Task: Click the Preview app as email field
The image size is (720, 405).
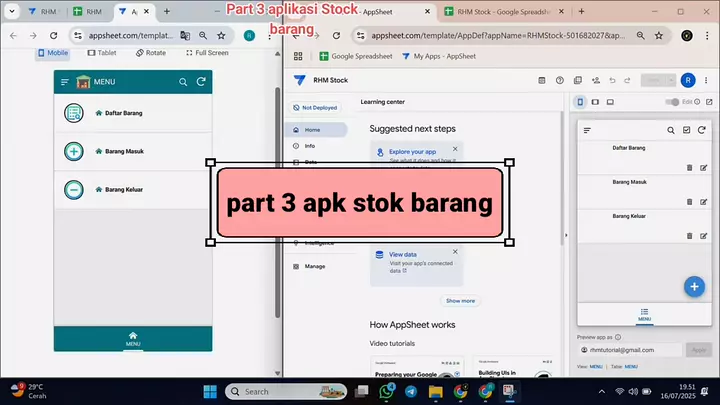Action: point(628,350)
